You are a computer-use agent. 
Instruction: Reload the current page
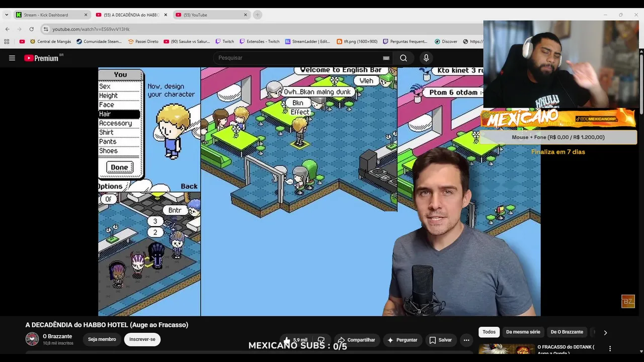pos(31,29)
